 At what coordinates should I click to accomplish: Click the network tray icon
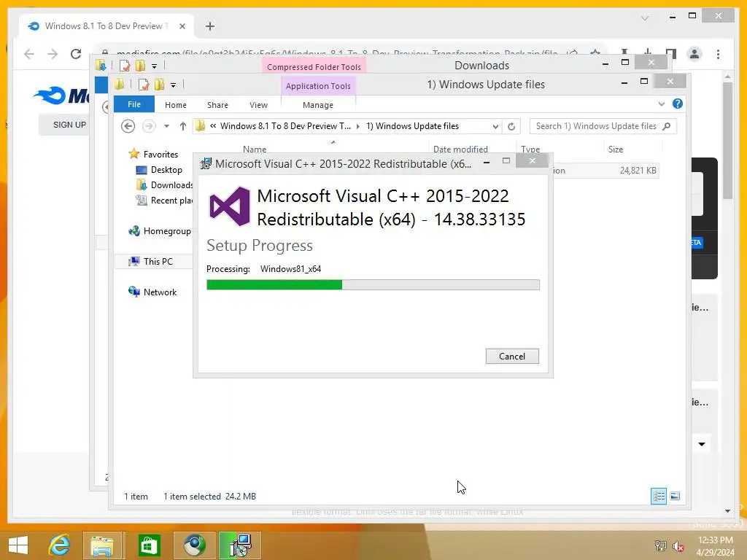[x=660, y=546]
